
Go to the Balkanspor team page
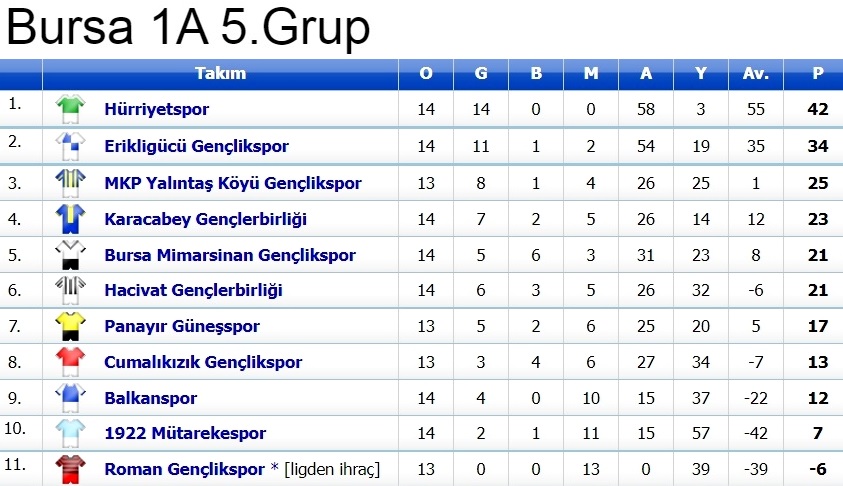point(150,398)
